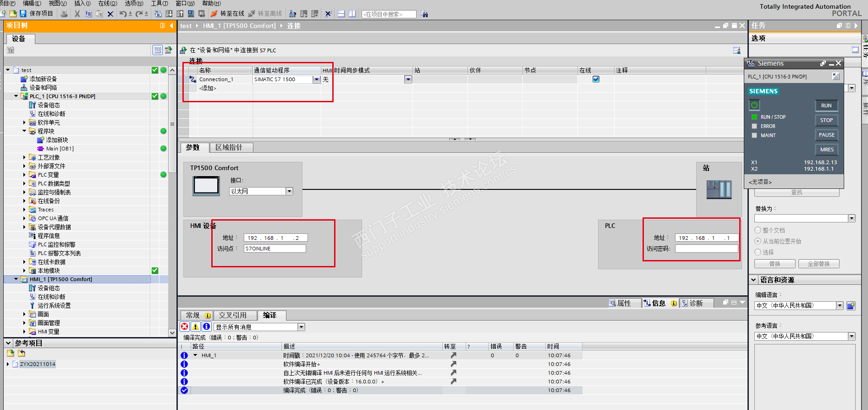
Task: Select Main [OB1] in project tree
Action: (x=60, y=149)
